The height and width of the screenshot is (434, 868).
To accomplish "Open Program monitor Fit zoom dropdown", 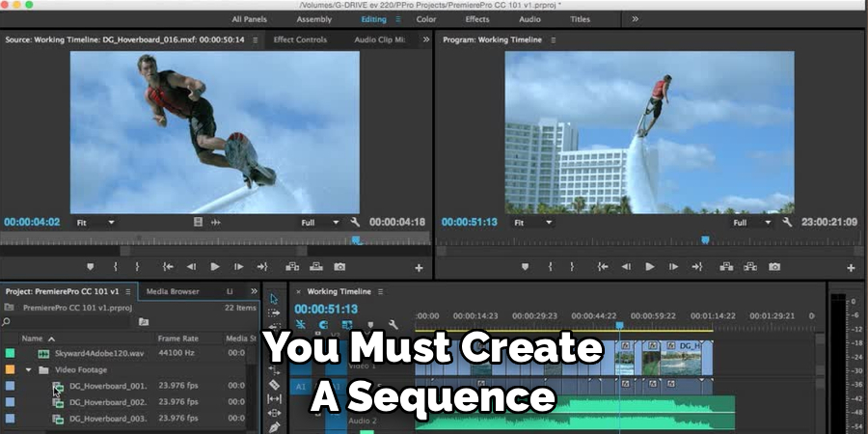I will pos(533,223).
